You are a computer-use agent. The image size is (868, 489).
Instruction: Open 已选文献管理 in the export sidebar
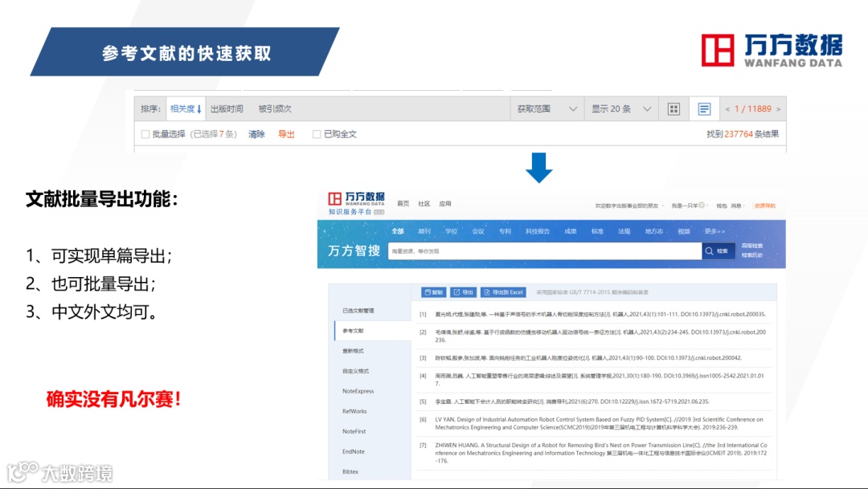[x=358, y=311]
